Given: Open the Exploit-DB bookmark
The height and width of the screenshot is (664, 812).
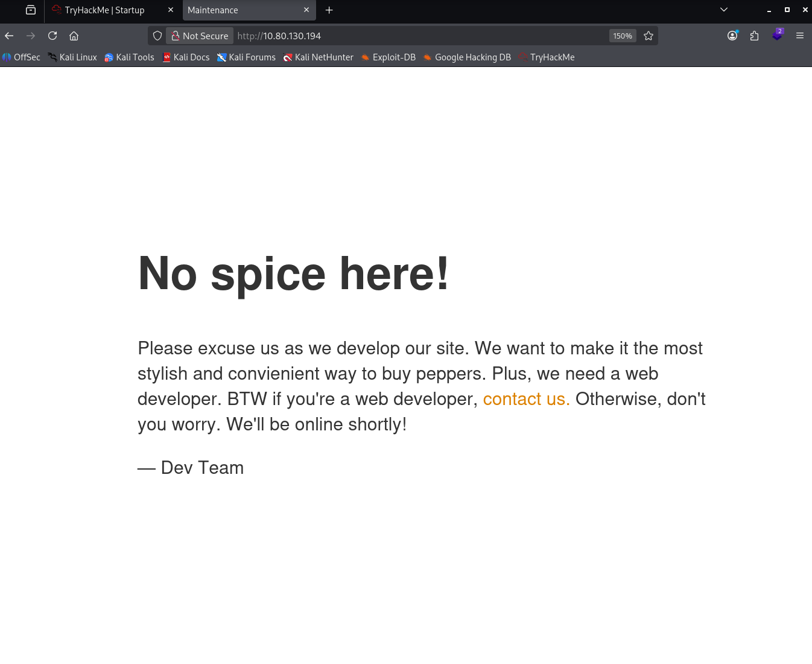Looking at the screenshot, I should [x=389, y=57].
